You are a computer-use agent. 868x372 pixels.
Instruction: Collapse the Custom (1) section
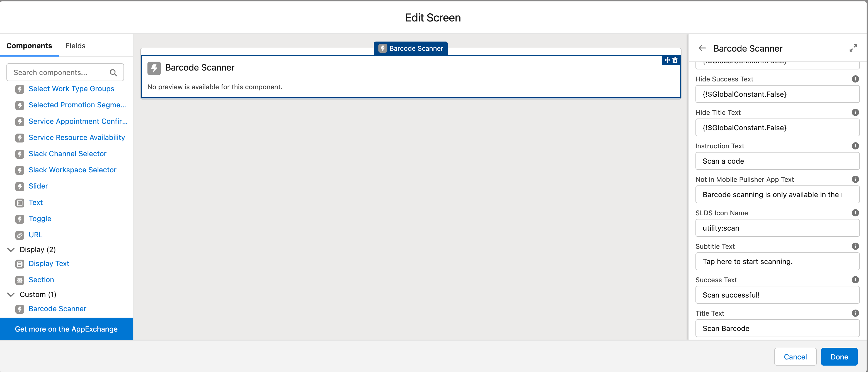(11, 294)
